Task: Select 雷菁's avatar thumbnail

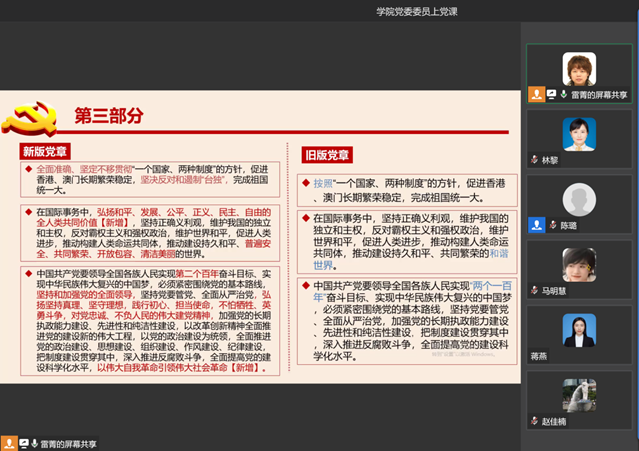Action: point(578,69)
